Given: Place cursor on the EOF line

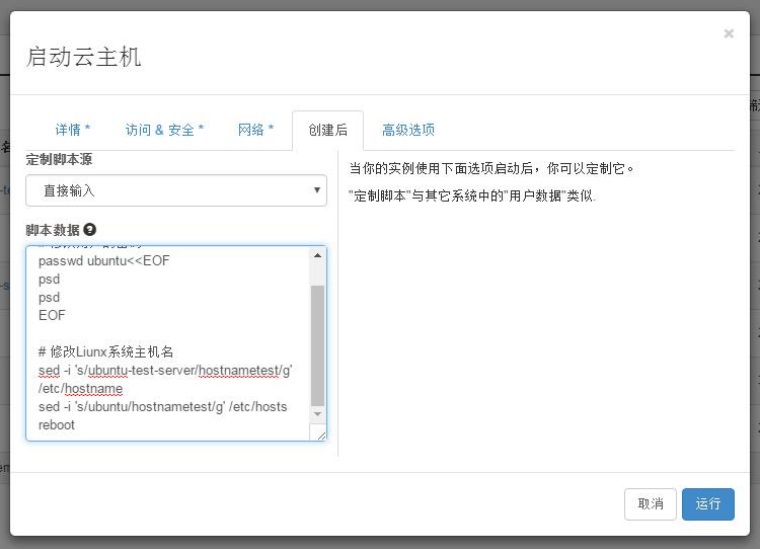Looking at the screenshot, I should click(x=51, y=315).
